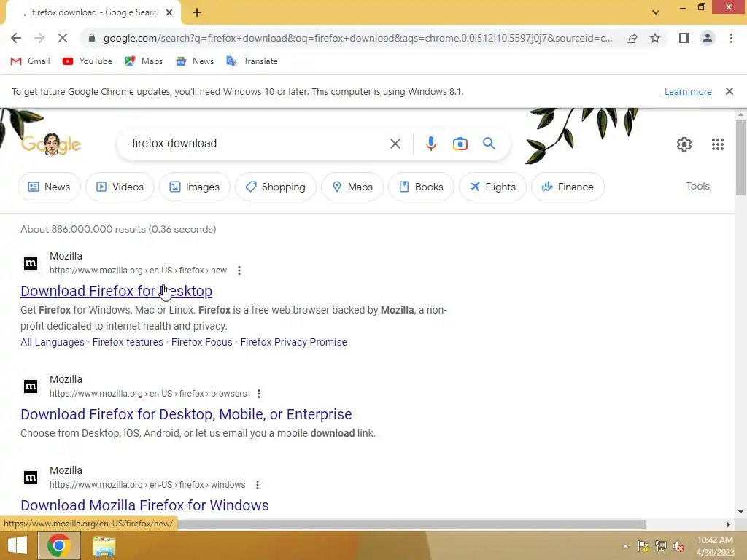Filter results by Flights
The image size is (747, 560).
click(492, 187)
